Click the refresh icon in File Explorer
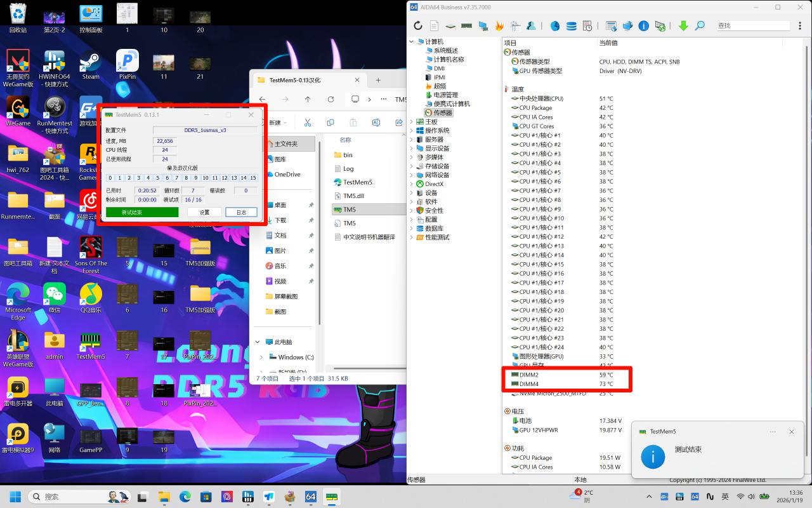 click(x=331, y=99)
